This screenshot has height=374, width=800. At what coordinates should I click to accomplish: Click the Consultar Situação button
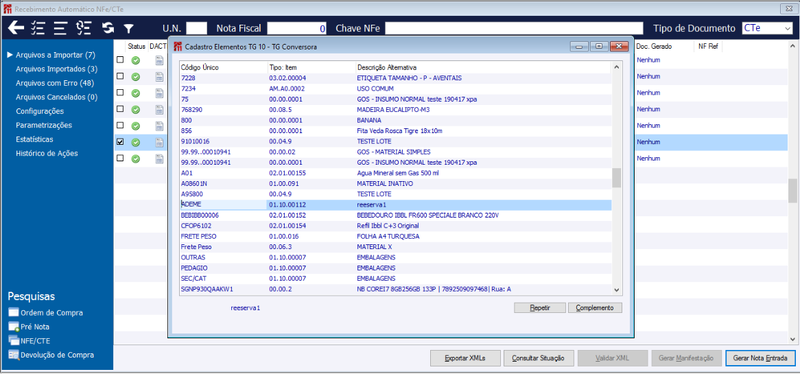click(538, 358)
